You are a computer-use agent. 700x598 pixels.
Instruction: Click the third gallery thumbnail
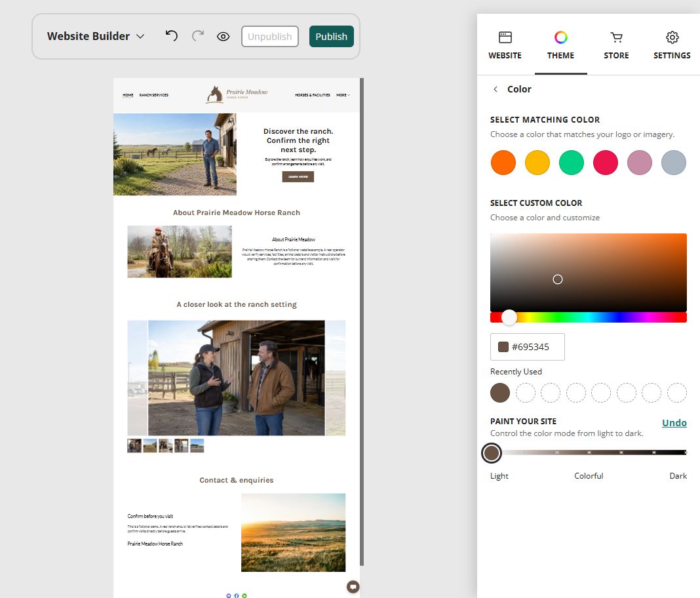pos(166,446)
